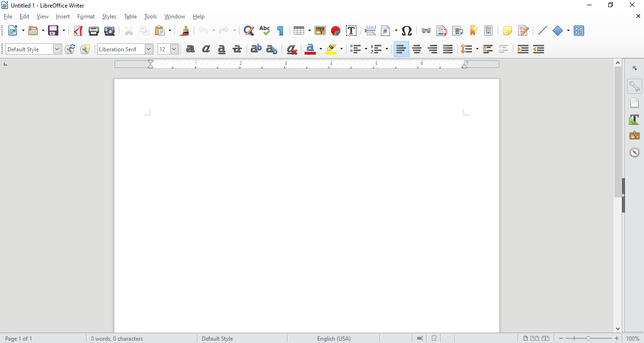The height and width of the screenshot is (343, 644).
Task: Open the Insert Table tool
Action: [299, 31]
